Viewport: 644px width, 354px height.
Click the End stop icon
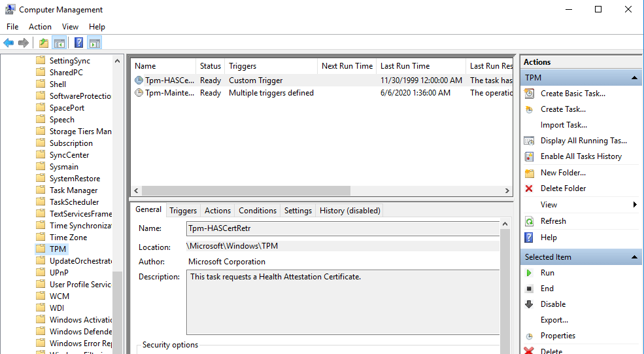click(x=529, y=289)
